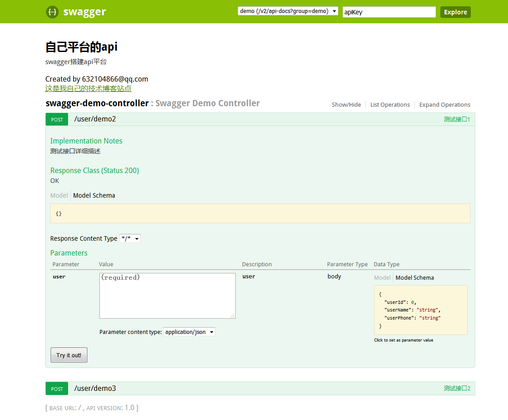The width and height of the screenshot is (508, 420).
Task: Click 'Parameter Type' column header
Action: coord(347,264)
